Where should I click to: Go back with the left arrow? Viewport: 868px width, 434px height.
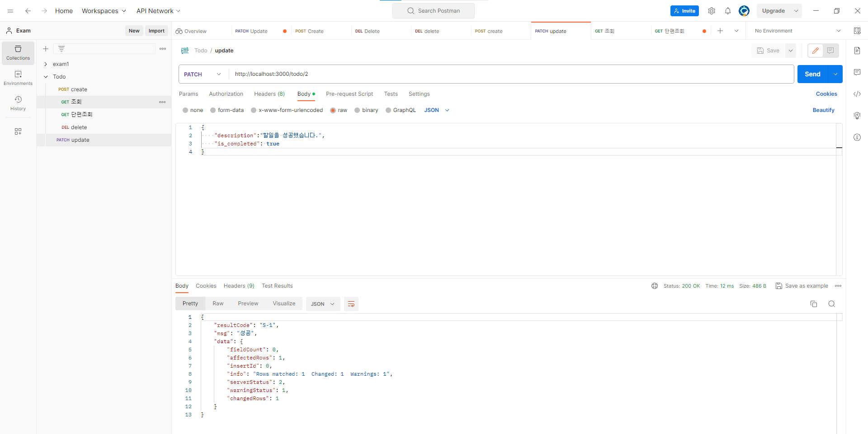(28, 11)
